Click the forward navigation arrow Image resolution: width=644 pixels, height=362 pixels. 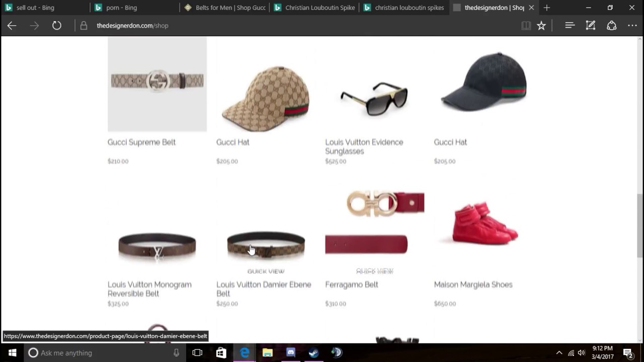click(34, 26)
